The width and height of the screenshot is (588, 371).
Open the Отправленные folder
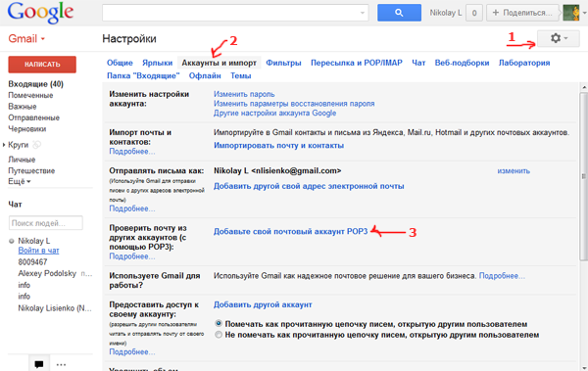pyautogui.click(x=33, y=117)
